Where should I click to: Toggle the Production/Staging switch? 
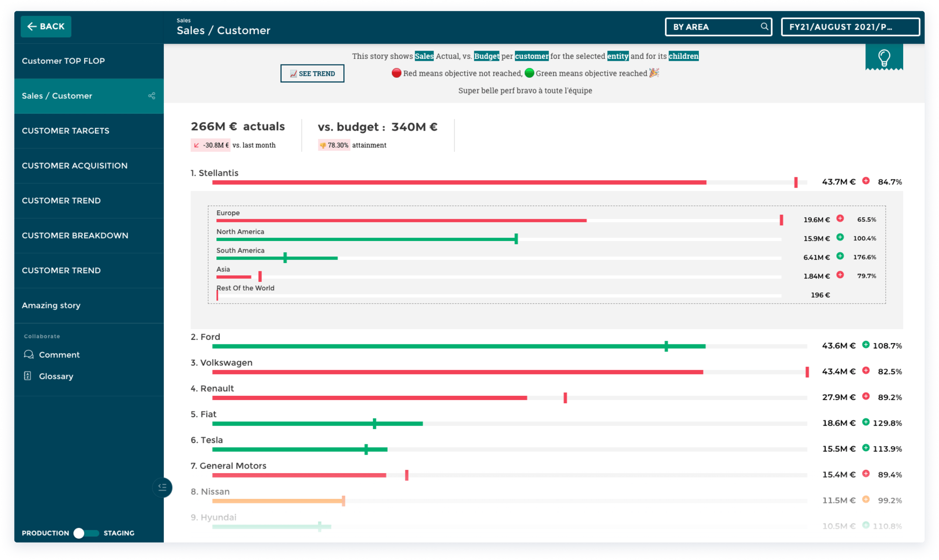click(86, 533)
